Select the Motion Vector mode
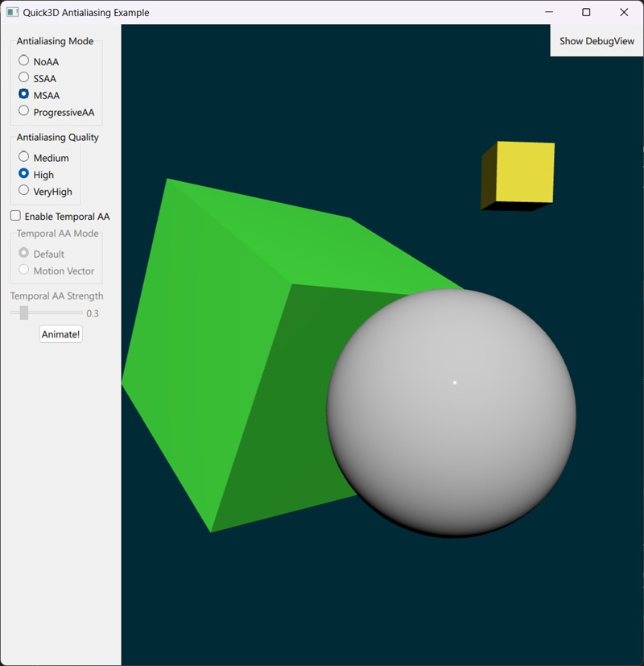 (24, 269)
